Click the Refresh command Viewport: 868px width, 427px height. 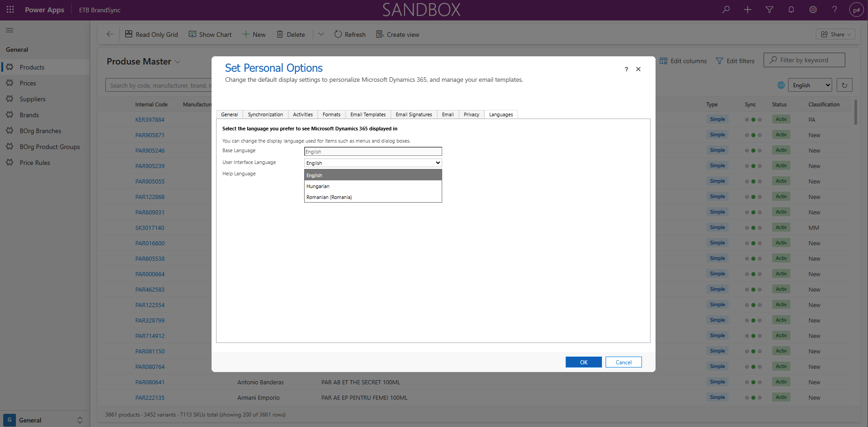coord(350,35)
